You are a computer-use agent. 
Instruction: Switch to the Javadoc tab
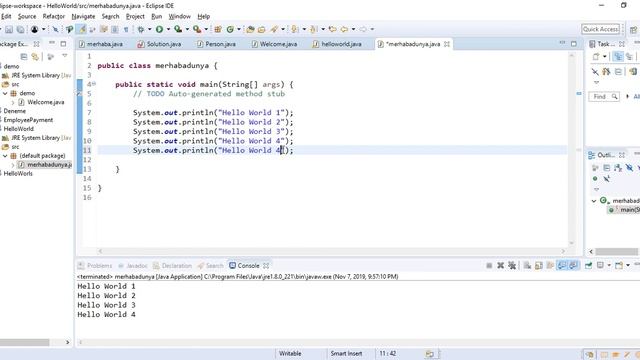[132, 266]
